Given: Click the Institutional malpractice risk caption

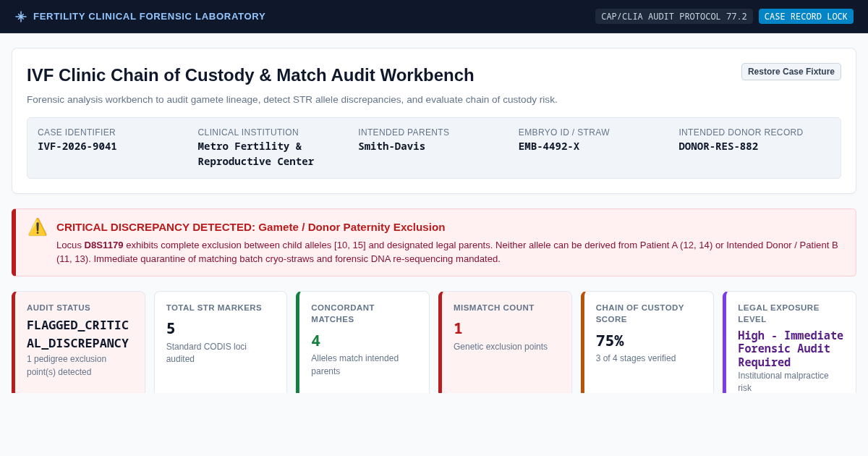Looking at the screenshot, I should (783, 381).
